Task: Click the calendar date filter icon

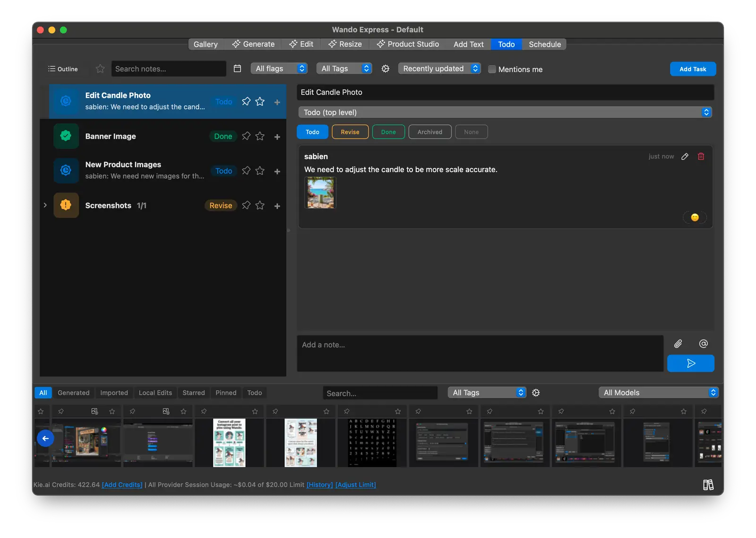Action: (x=237, y=69)
